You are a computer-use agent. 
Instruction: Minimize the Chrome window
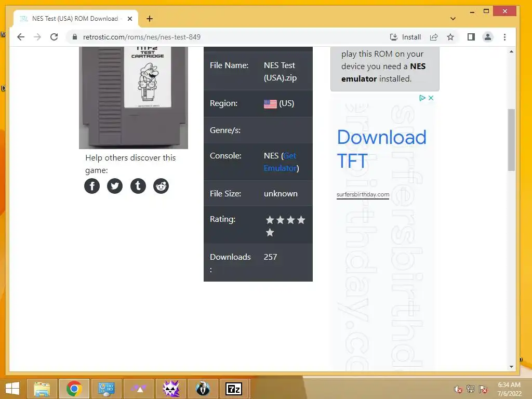[472, 11]
